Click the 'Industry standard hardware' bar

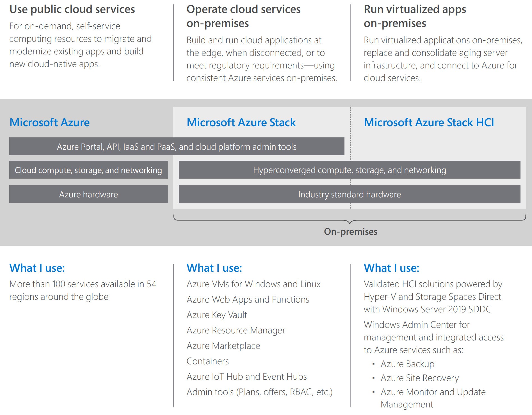tap(350, 194)
